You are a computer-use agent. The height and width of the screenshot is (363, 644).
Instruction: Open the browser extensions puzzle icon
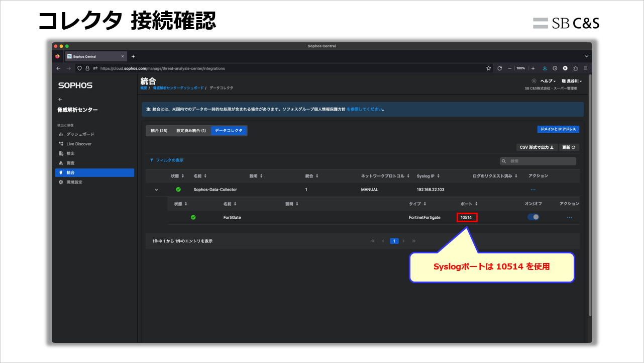[x=575, y=68]
